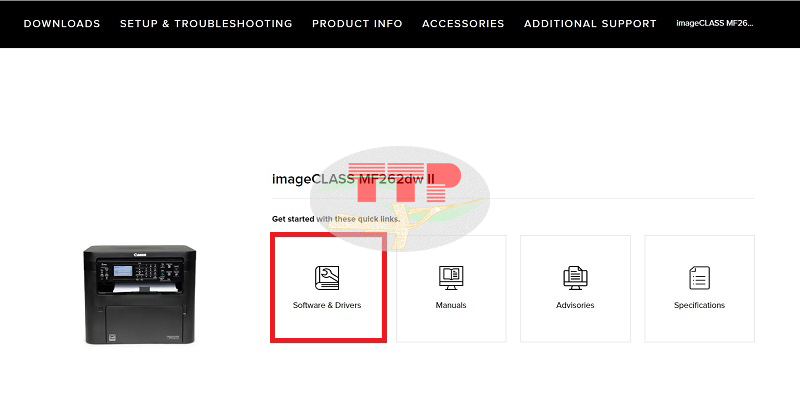
Task: Click the Manuals monitor book icon
Action: coord(451,278)
